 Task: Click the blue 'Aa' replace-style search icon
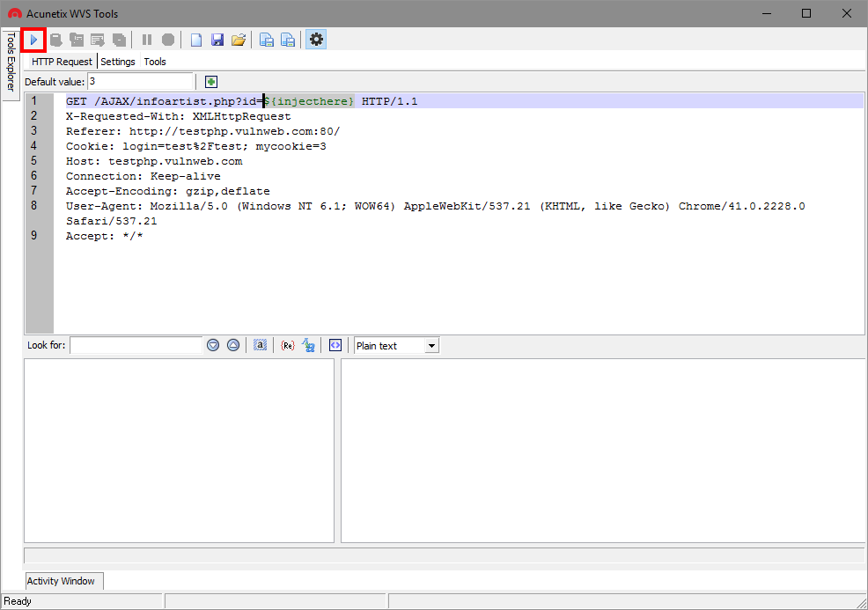(x=308, y=345)
